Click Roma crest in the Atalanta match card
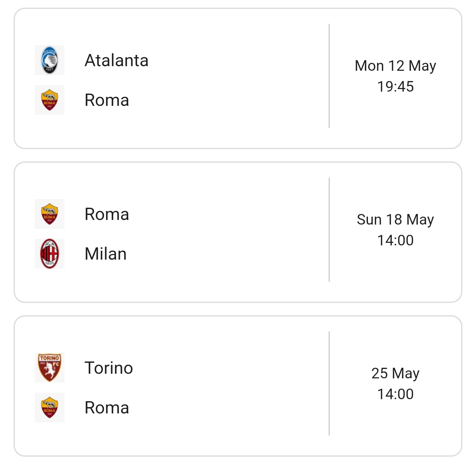This screenshot has height=465, width=476. point(50,100)
